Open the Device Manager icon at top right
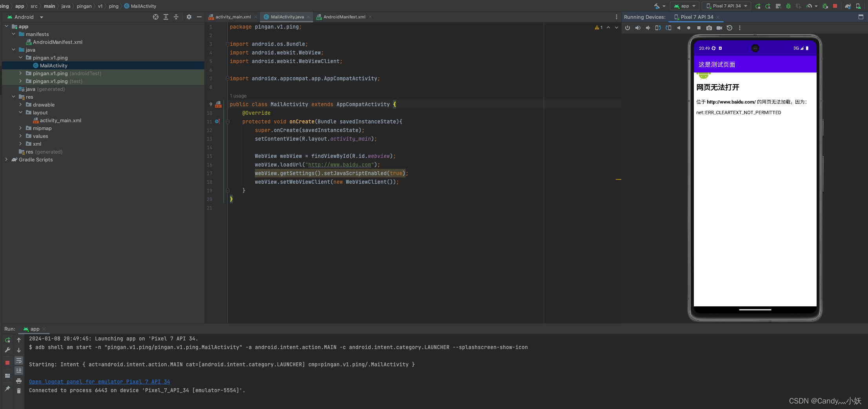 tap(858, 6)
